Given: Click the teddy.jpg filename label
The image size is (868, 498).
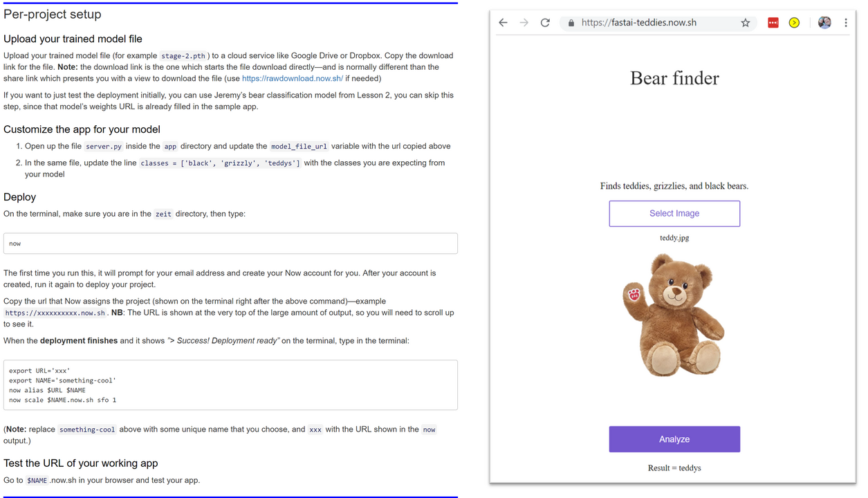Looking at the screenshot, I should click(674, 238).
